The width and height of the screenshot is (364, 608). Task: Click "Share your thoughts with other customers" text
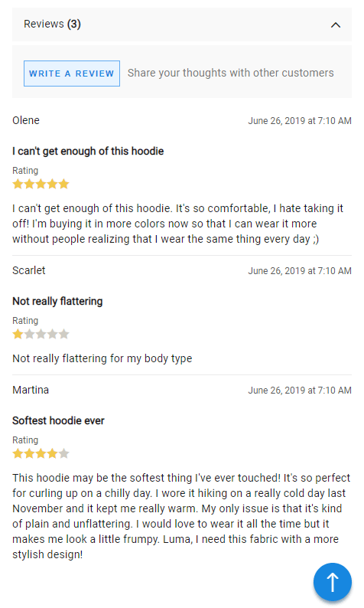point(231,73)
